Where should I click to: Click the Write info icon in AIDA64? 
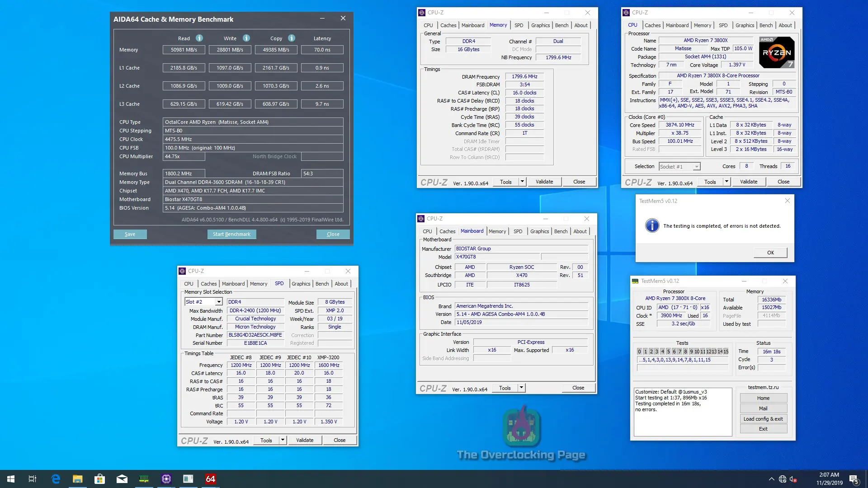pyautogui.click(x=246, y=38)
